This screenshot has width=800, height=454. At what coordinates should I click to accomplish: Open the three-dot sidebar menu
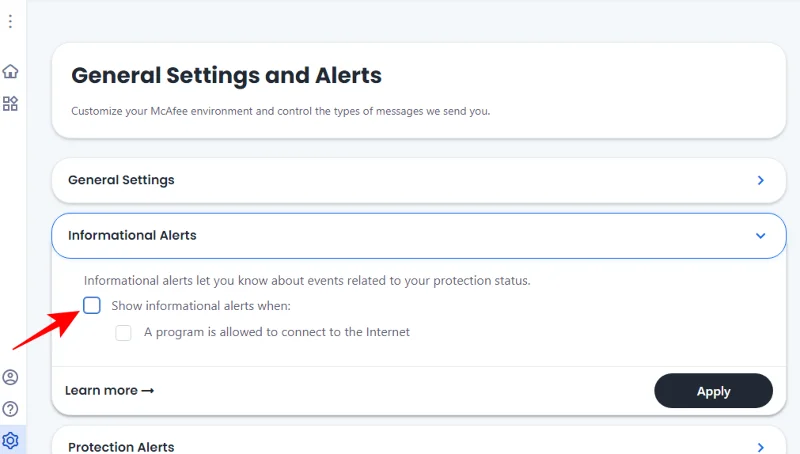tap(10, 21)
